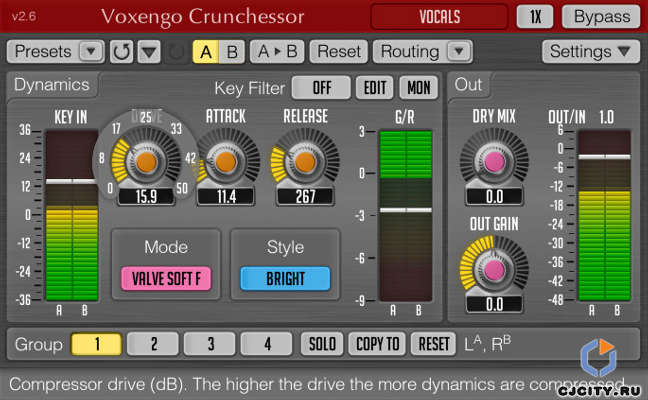The width and height of the screenshot is (648, 400).
Task: Open the Settings menu
Action: click(x=590, y=52)
